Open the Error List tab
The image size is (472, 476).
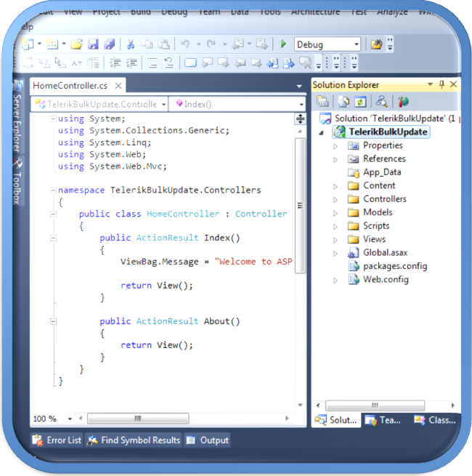57,440
